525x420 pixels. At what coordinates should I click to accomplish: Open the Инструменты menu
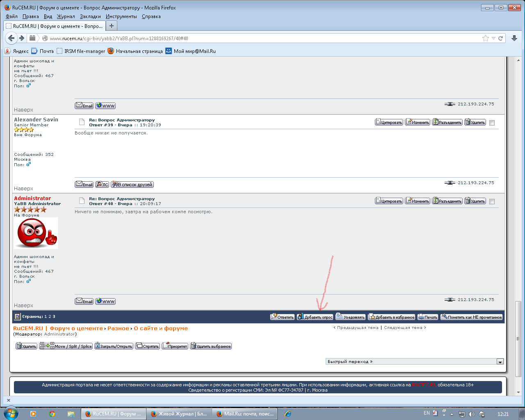coord(121,16)
